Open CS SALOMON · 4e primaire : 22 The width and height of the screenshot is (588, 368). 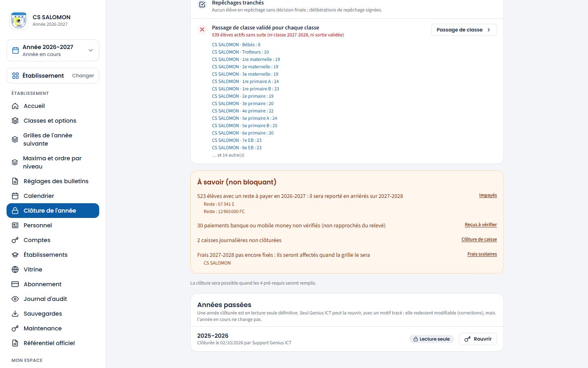(x=243, y=111)
